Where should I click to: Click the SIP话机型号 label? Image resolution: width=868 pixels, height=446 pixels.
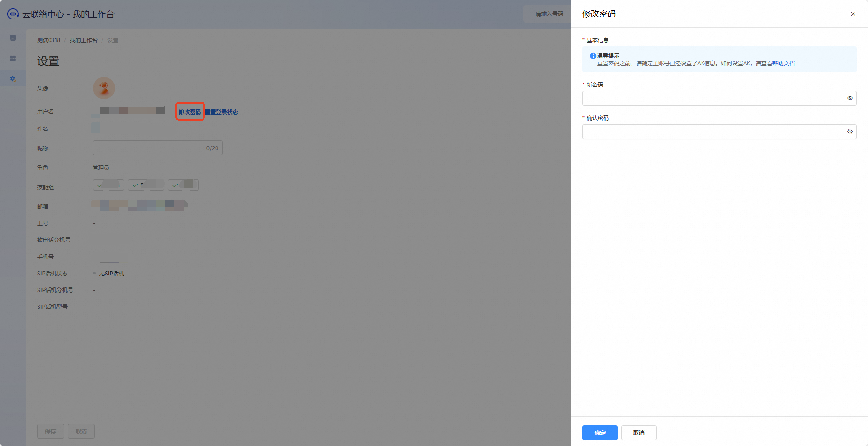52,307
